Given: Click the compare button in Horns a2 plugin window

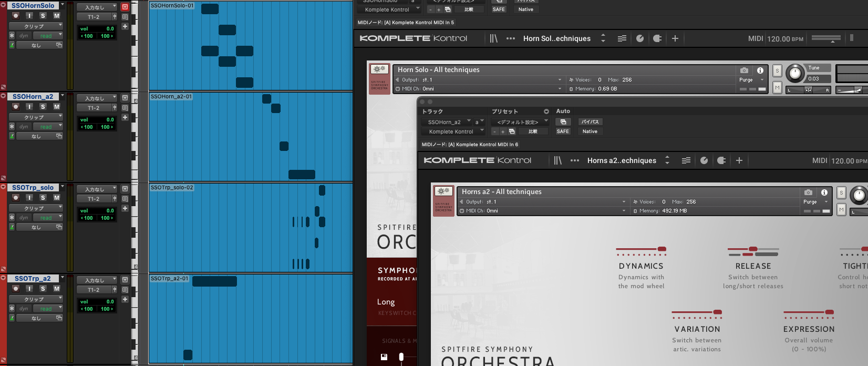Looking at the screenshot, I should (533, 131).
